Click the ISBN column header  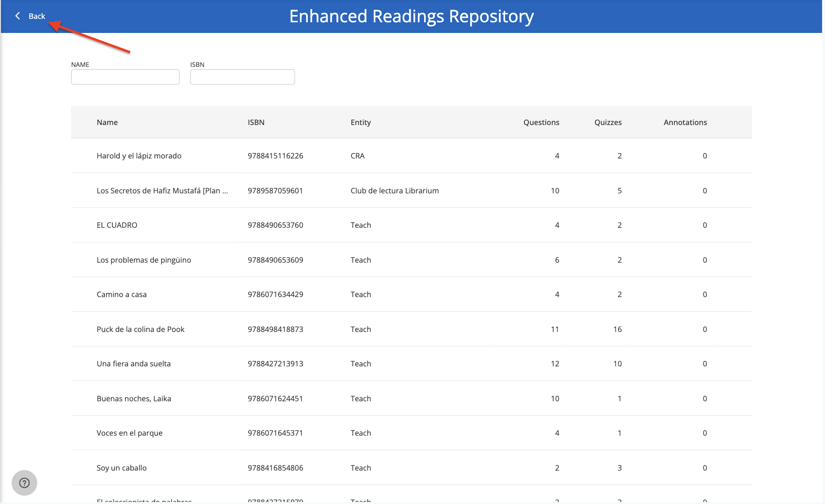256,122
